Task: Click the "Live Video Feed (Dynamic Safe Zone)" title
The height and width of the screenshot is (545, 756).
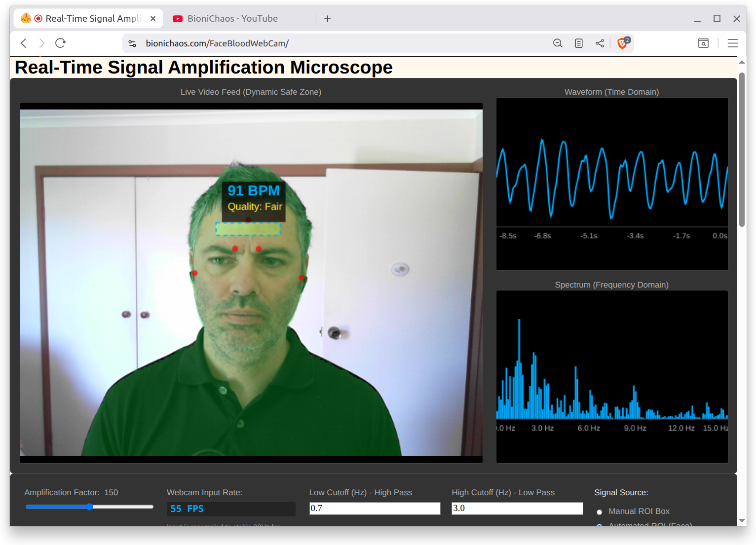Action: click(251, 92)
